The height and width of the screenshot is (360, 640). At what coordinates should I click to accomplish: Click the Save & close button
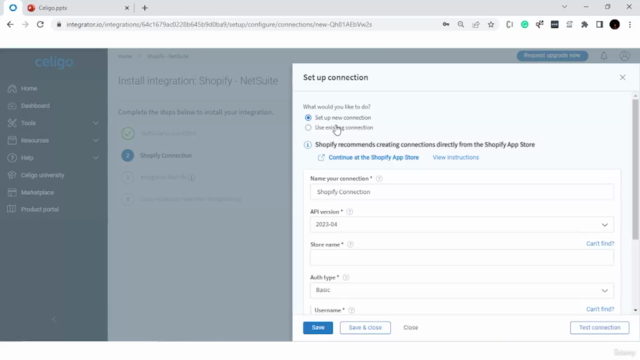pos(365,328)
